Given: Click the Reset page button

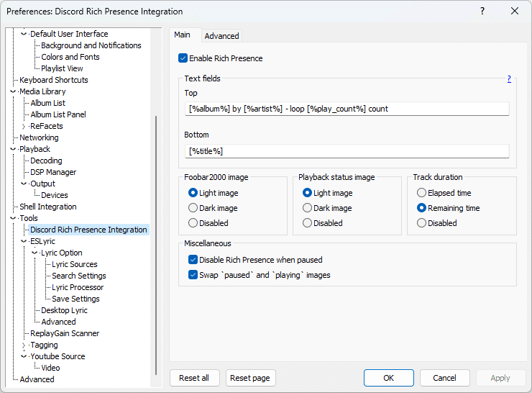Looking at the screenshot, I should click(250, 378).
